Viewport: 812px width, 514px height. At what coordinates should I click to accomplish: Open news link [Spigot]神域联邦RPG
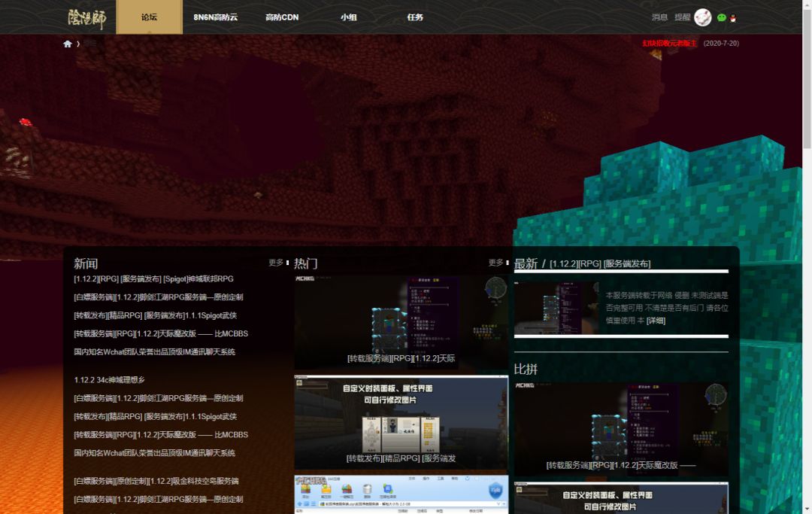point(154,278)
